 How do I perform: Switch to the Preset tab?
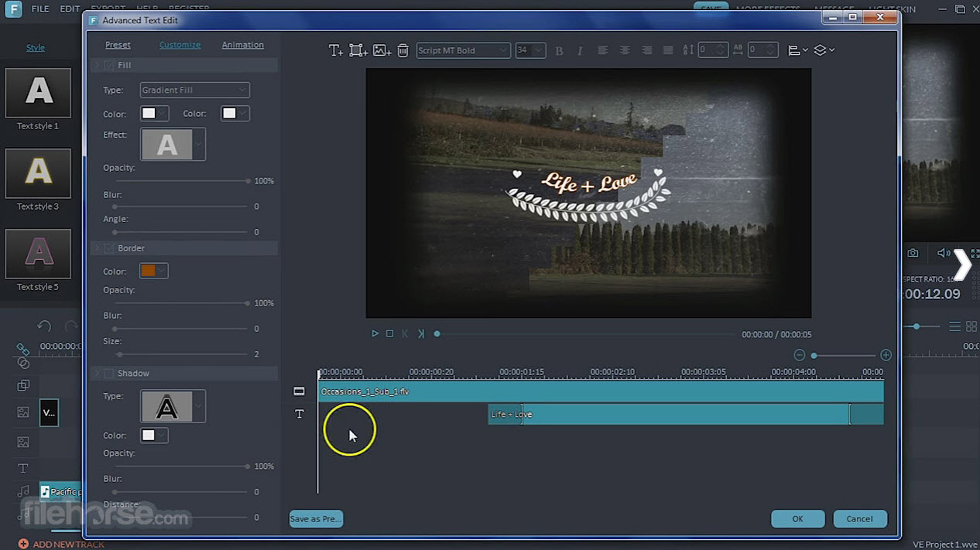click(118, 45)
